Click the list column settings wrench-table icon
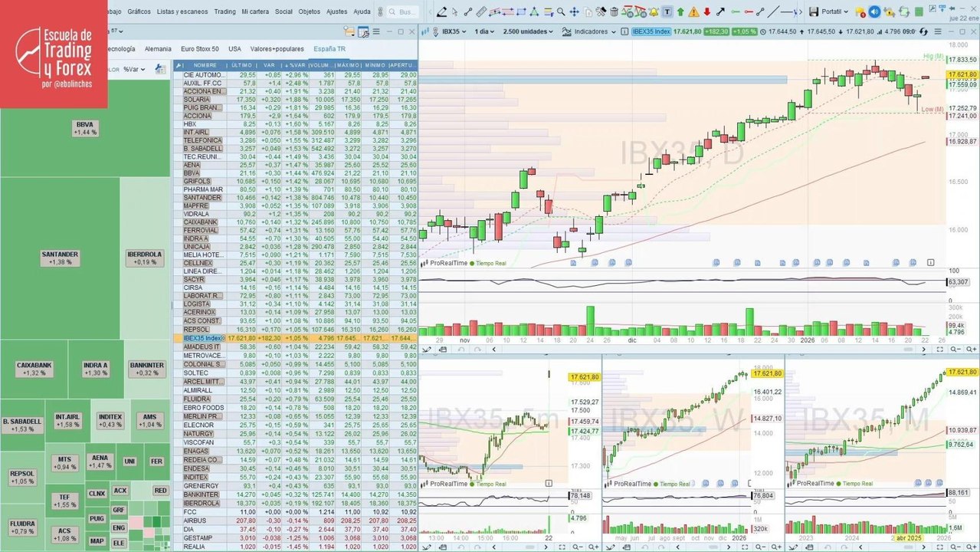Image resolution: width=980 pixels, height=552 pixels. pyautogui.click(x=363, y=31)
